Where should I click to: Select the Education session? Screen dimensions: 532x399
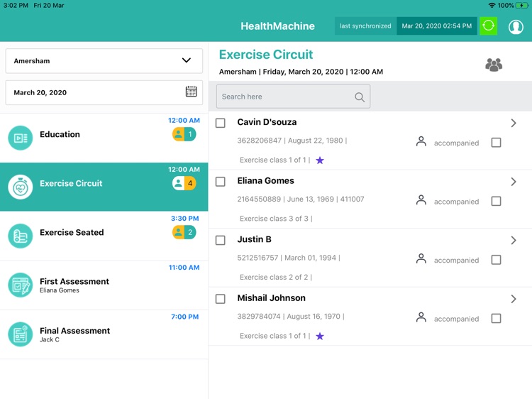pos(104,138)
